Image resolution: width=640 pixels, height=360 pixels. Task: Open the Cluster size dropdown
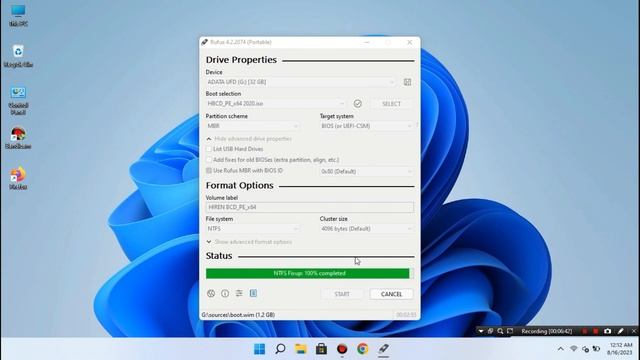pyautogui.click(x=366, y=229)
